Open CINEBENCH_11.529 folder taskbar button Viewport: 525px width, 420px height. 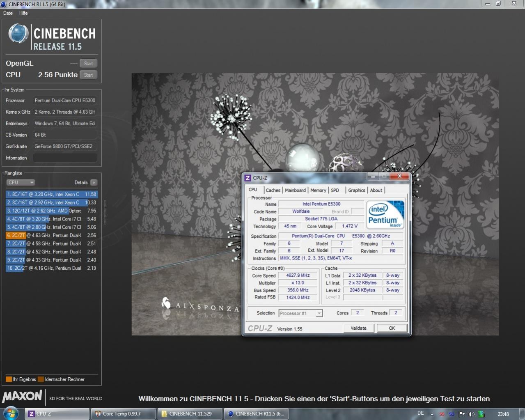(190, 414)
